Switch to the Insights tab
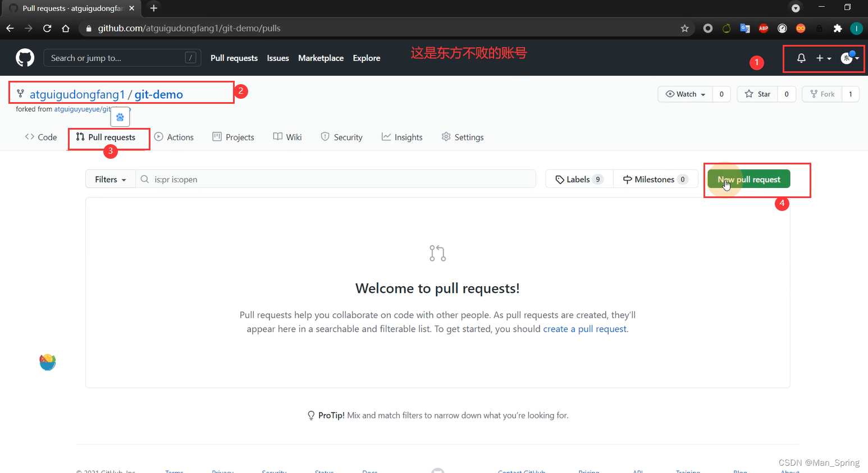Viewport: 868px width, 473px height. coord(402,137)
